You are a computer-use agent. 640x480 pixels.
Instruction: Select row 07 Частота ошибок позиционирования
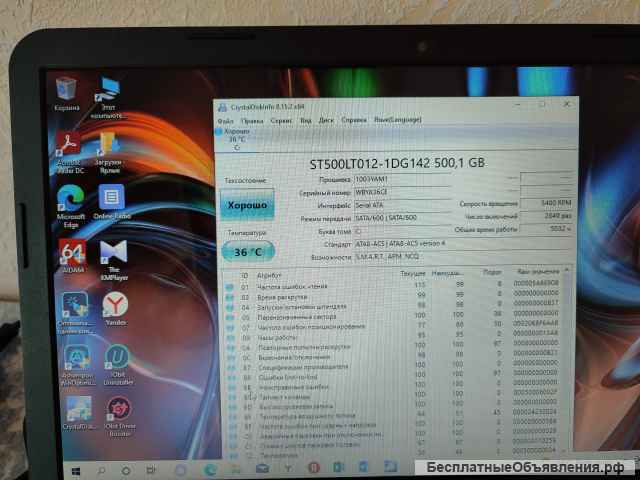tap(394, 326)
